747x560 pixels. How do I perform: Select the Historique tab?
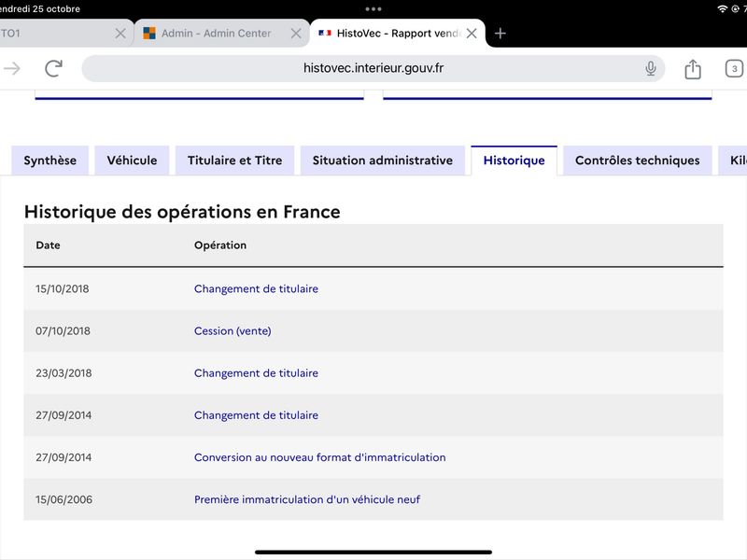point(514,161)
